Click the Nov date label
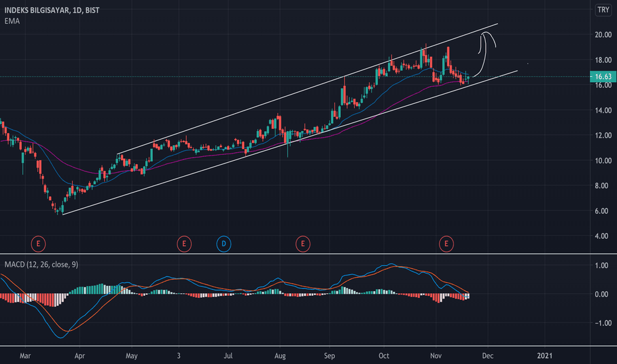 pyautogui.click(x=436, y=356)
